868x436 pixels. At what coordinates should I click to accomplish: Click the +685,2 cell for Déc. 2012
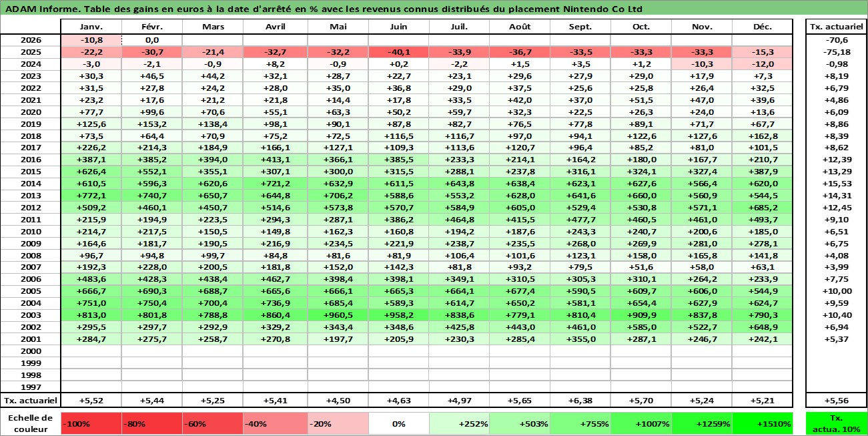pos(762,208)
